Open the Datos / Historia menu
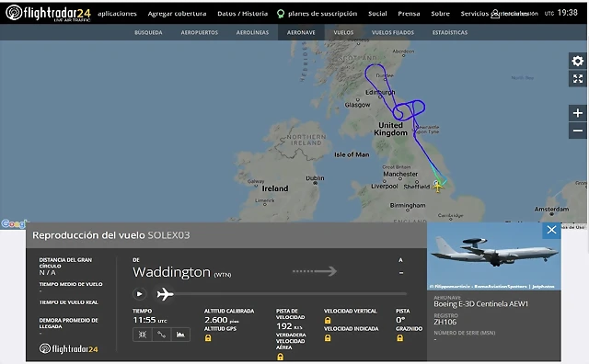The height and width of the screenshot is (364, 589). (243, 14)
